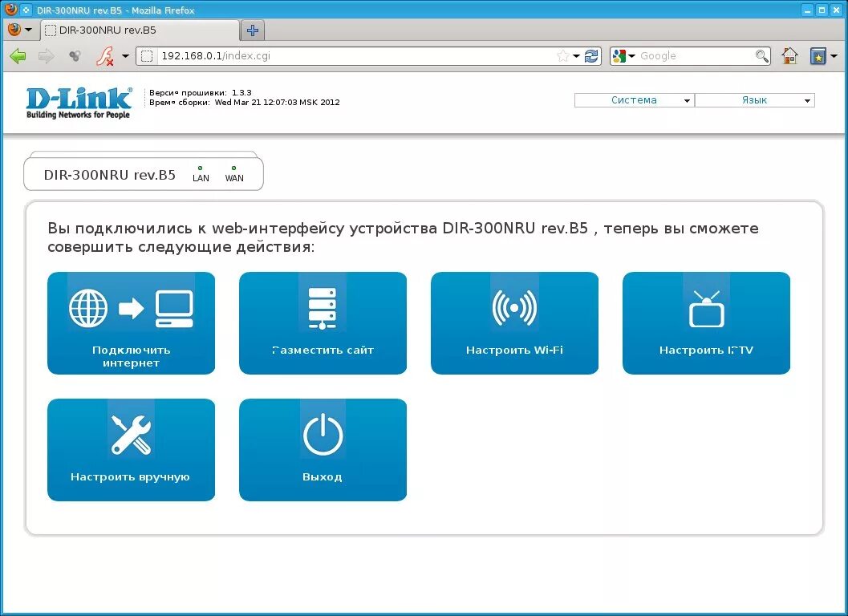Open the Подключить интернет tile

(132, 323)
